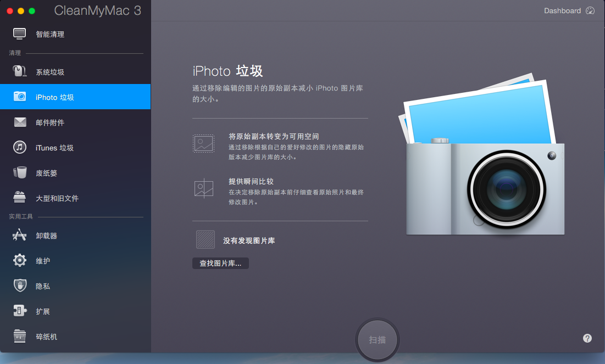Click the instant comparison picture icon
This screenshot has height=364, width=605.
click(x=204, y=188)
